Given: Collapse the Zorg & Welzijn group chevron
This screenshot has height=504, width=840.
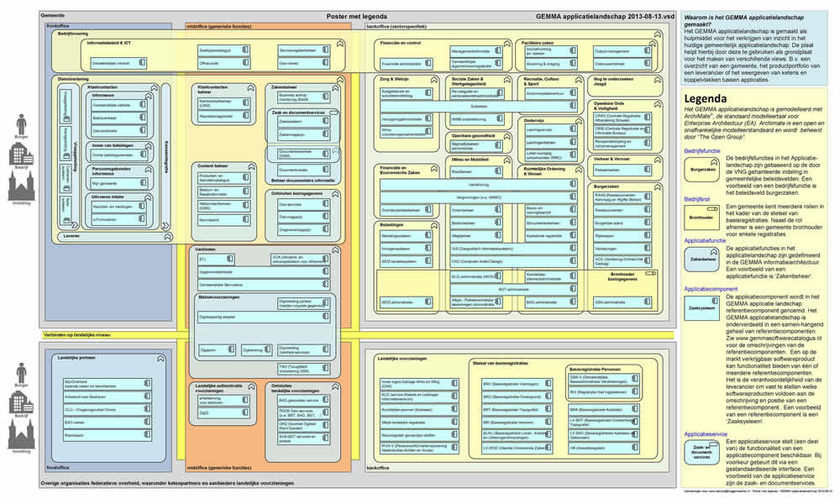Looking at the screenshot, I should (x=433, y=80).
